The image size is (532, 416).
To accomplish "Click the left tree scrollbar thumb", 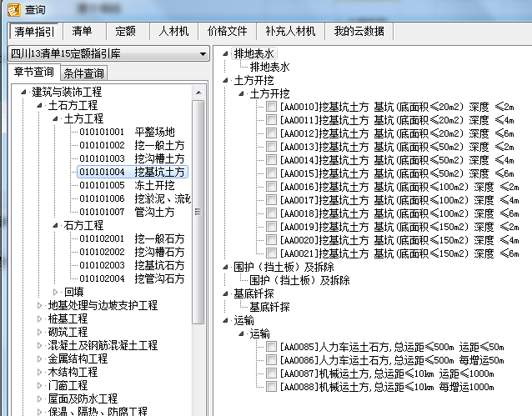I will [198, 212].
